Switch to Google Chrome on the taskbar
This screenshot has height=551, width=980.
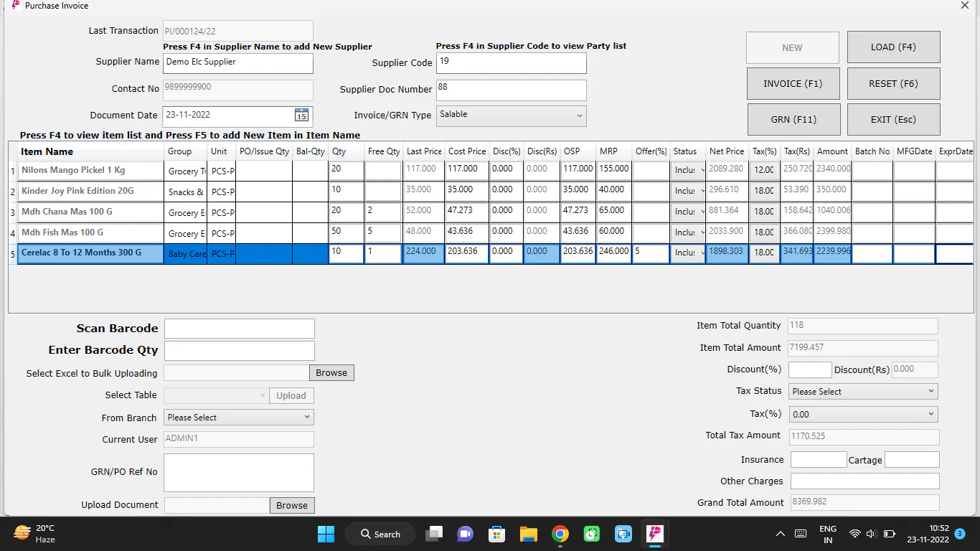click(560, 534)
